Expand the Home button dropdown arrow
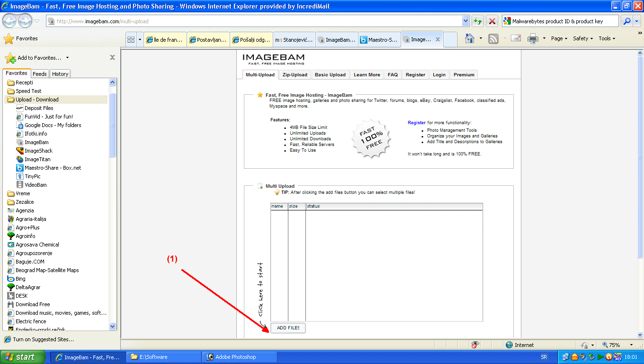 [x=481, y=38]
